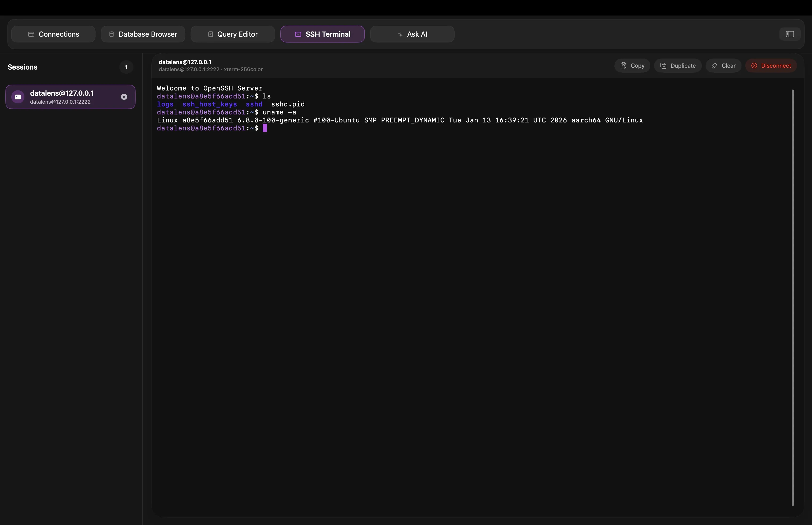Click the header subtitle 'datalens@127.0.0.1:2222 · xterm-256color'

211,70
